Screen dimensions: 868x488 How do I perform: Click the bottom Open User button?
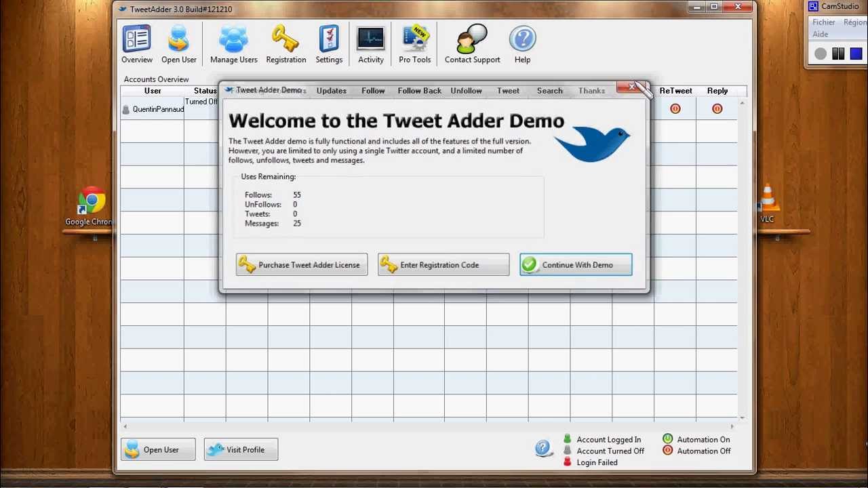coord(159,449)
